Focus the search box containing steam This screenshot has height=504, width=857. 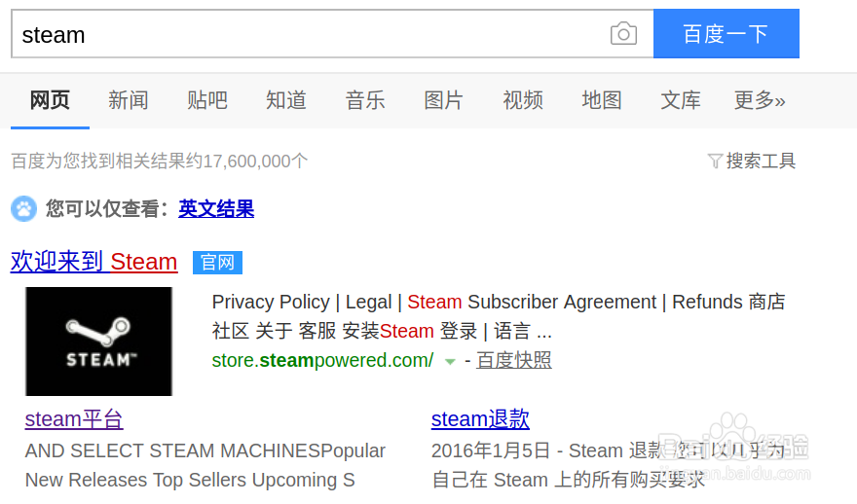332,33
